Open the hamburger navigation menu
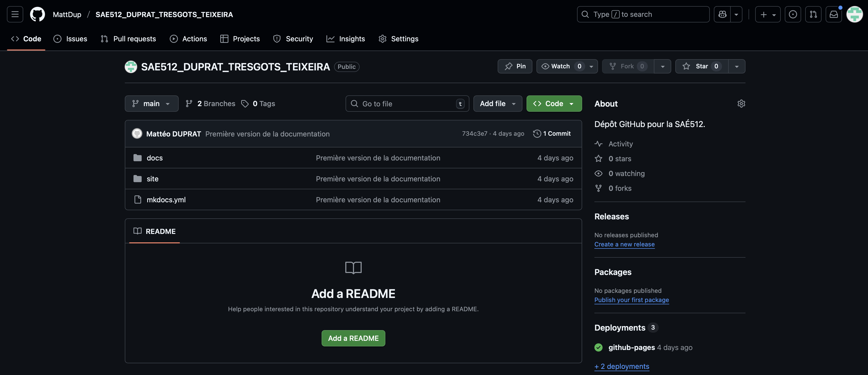This screenshot has height=375, width=868. [15, 14]
